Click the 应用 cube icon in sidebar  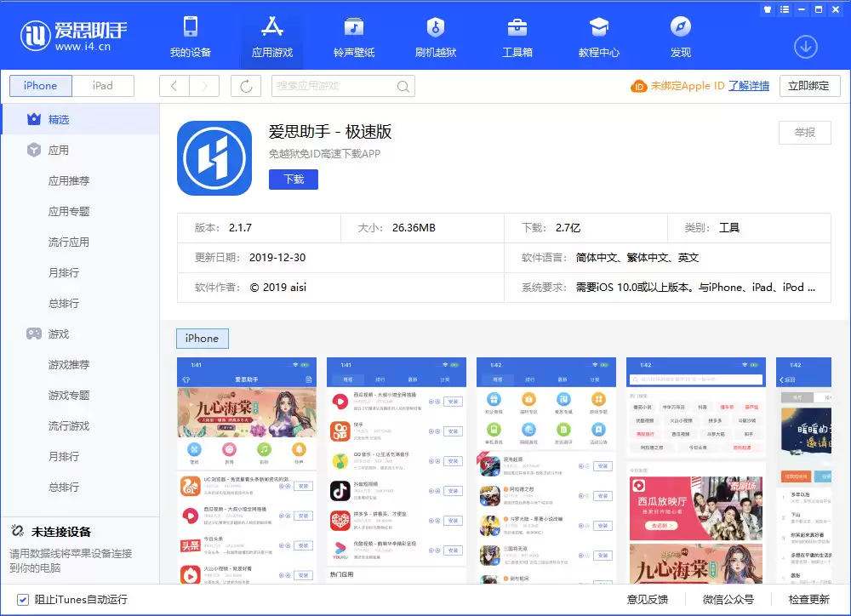(34, 150)
